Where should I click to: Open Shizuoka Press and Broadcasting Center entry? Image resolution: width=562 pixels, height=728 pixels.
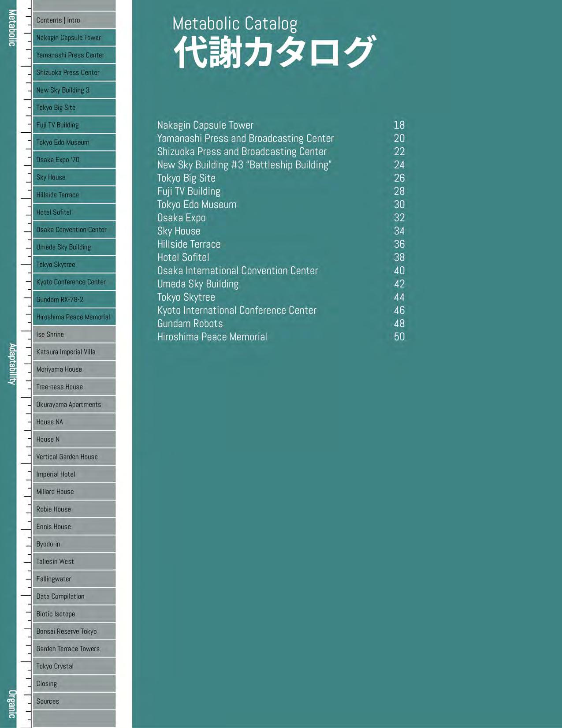click(281, 152)
